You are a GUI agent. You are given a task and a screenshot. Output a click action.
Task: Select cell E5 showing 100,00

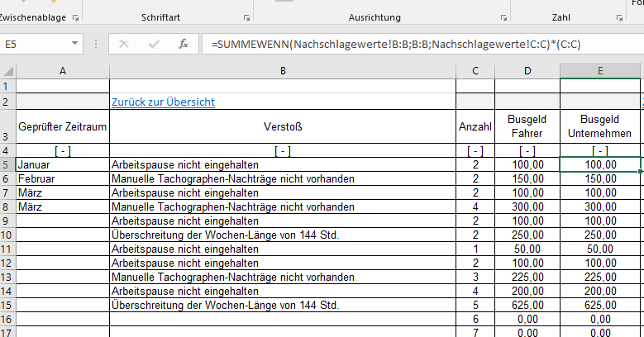click(x=600, y=164)
